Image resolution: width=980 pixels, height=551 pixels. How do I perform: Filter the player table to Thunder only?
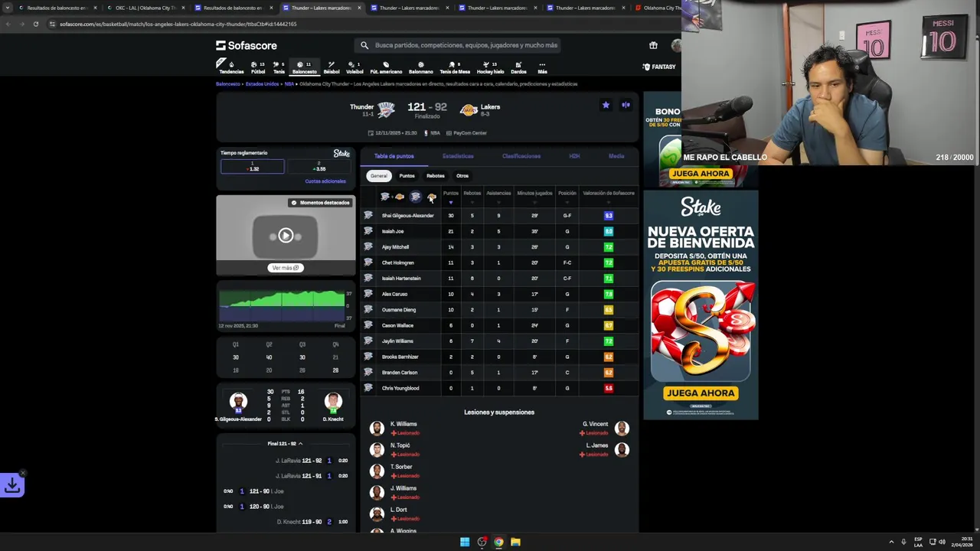(415, 197)
